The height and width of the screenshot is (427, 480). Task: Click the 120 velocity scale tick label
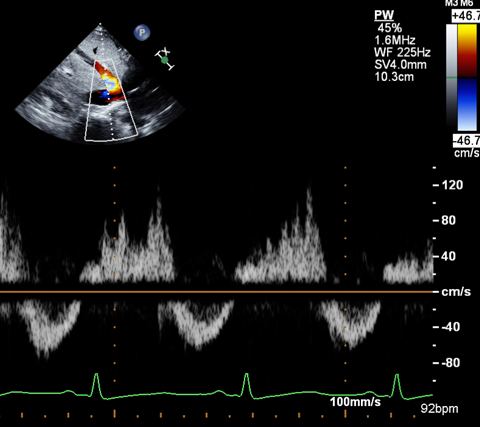point(452,185)
